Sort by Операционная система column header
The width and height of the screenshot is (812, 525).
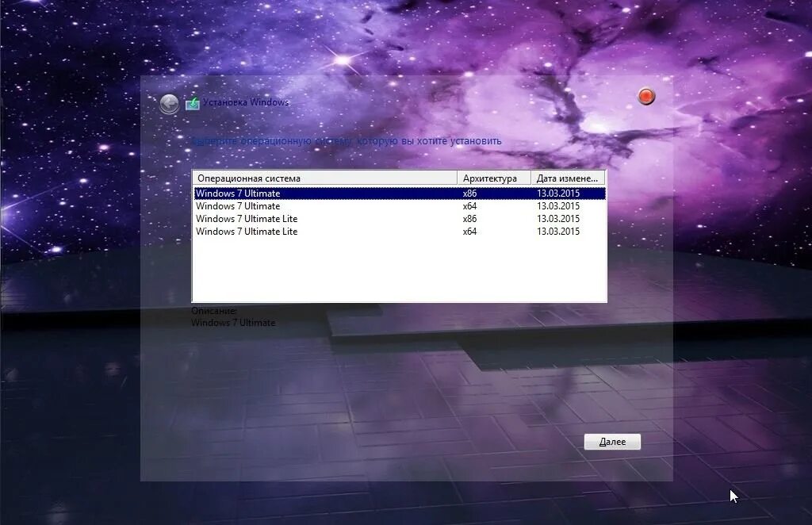click(x=325, y=178)
